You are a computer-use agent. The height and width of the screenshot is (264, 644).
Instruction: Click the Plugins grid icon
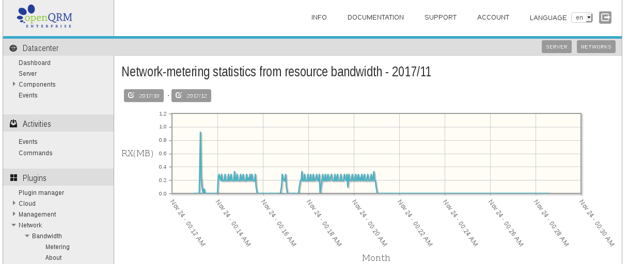click(13, 178)
